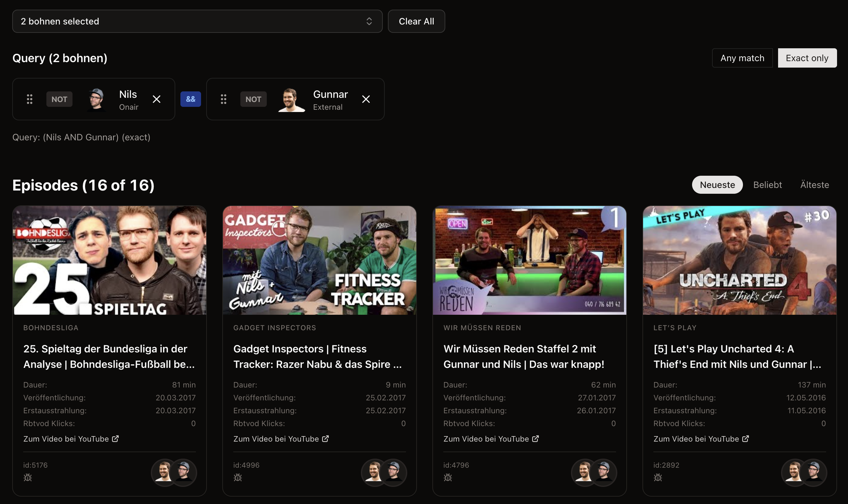Open the '2 bohnen selected' dropdown
848x504 pixels.
point(197,21)
